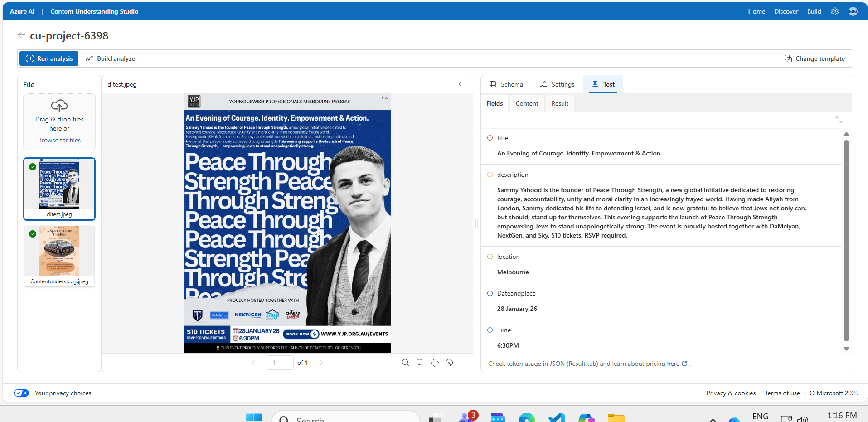Zoom out of the document preview

(x=420, y=363)
